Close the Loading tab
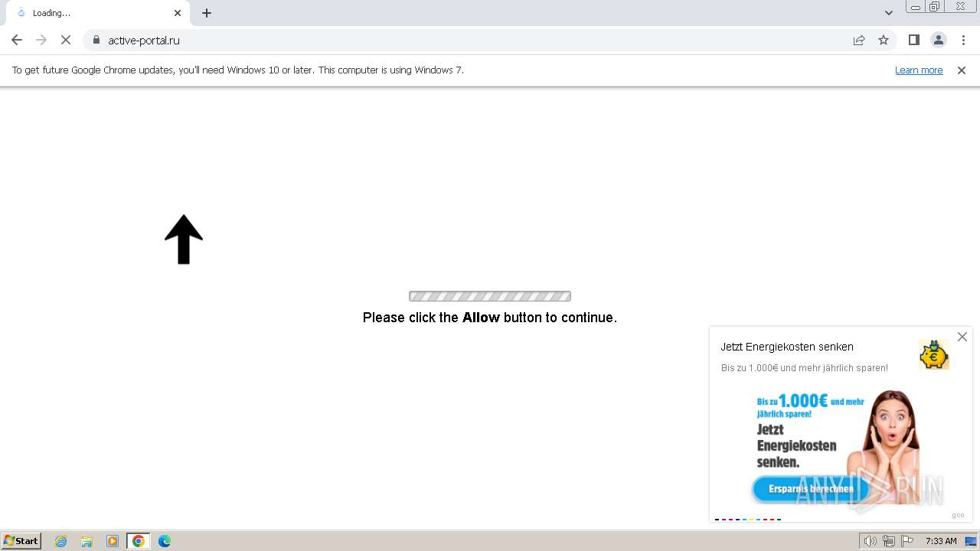 coord(178,13)
